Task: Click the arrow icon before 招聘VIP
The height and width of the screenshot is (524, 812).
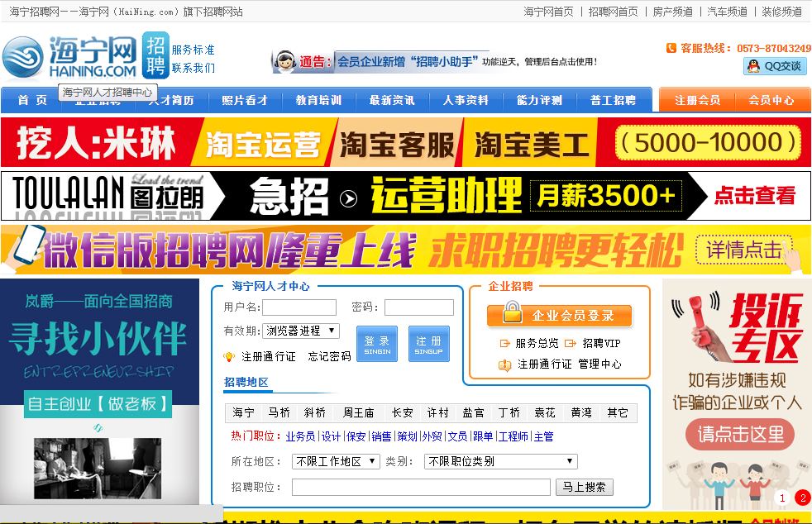Action: click(x=571, y=343)
